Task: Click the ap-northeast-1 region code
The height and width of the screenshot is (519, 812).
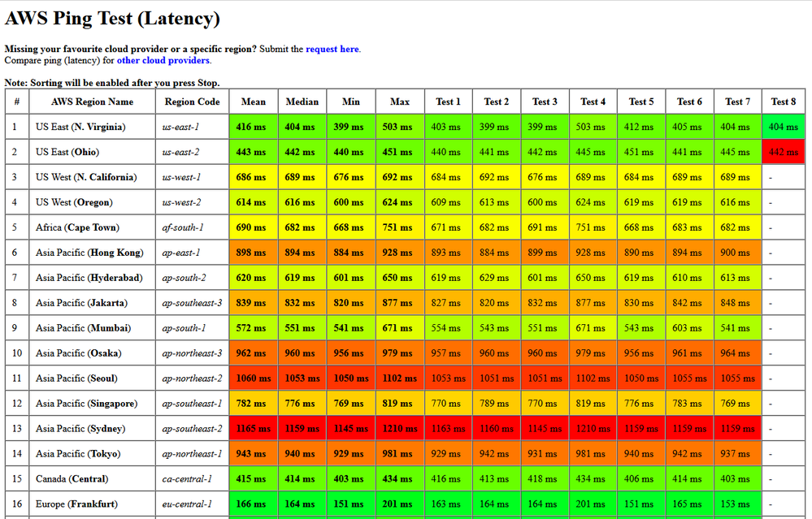Action: tap(192, 453)
